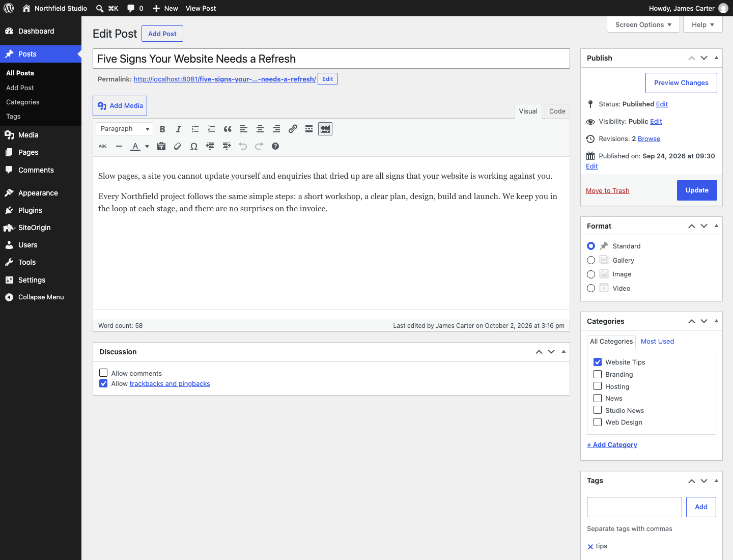The width and height of the screenshot is (733, 560).
Task: Select Video post format
Action: pyautogui.click(x=591, y=288)
